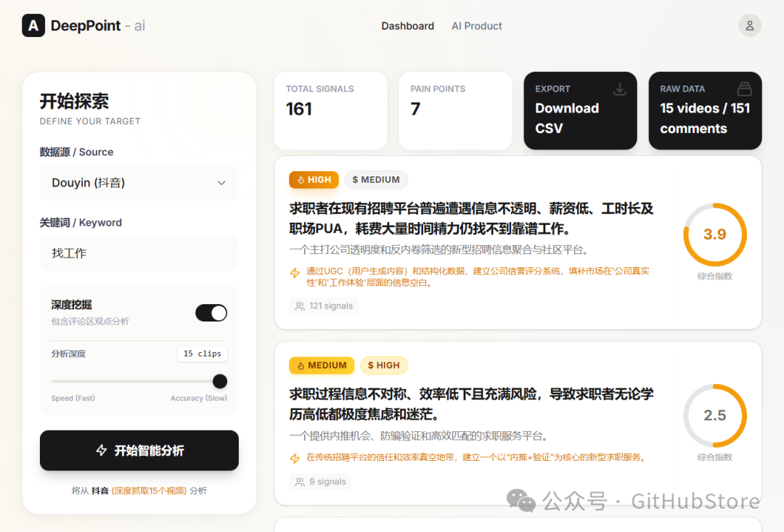The height and width of the screenshot is (532, 784).
Task: Click the lightning icon before 开始智能分析
Action: 102,451
